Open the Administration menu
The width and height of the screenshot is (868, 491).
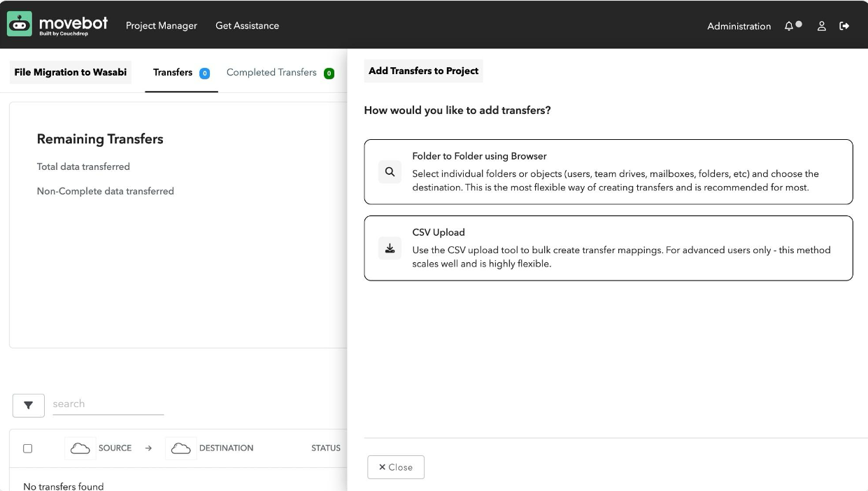739,26
